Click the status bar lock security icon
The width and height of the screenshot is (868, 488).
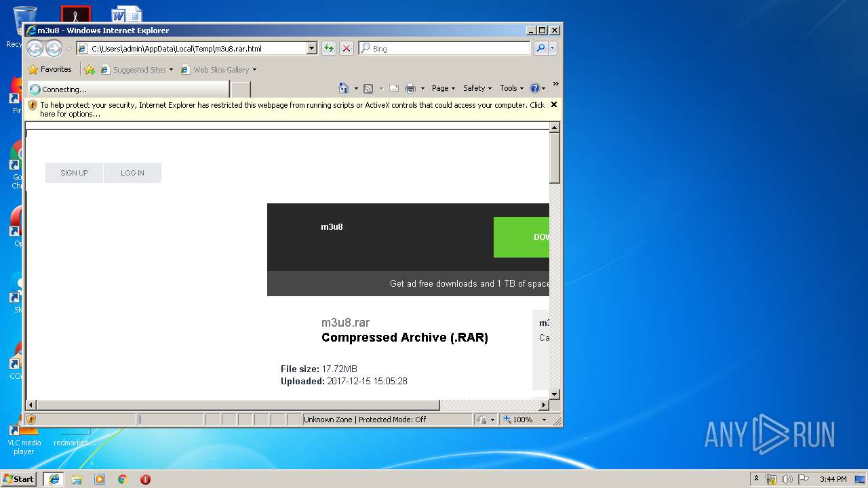click(x=481, y=420)
